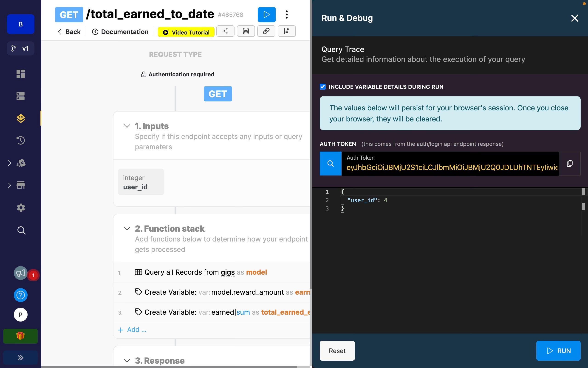Image resolution: width=588 pixels, height=368 pixels.
Task: Expand the sidebar with double arrows
Action: click(x=20, y=357)
